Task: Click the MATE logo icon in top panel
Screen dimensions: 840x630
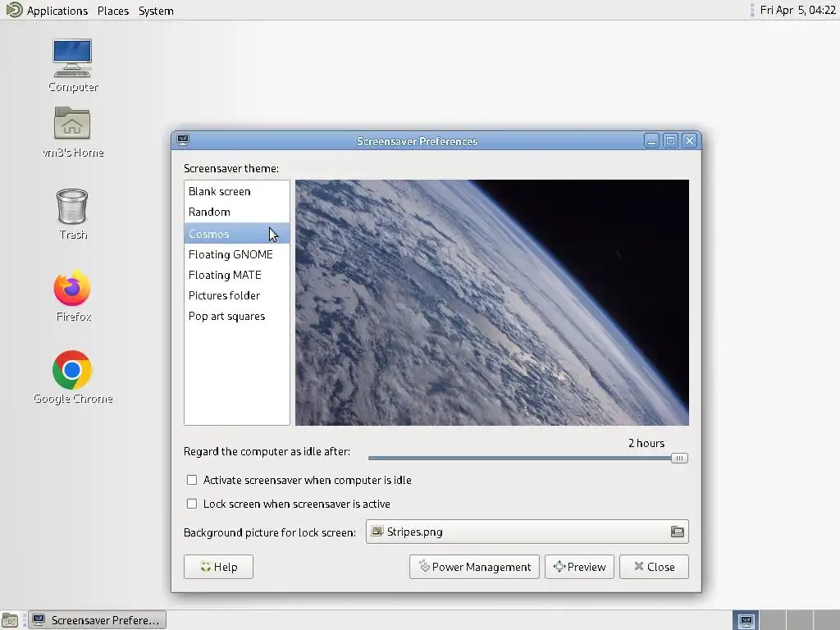Action: click(14, 10)
